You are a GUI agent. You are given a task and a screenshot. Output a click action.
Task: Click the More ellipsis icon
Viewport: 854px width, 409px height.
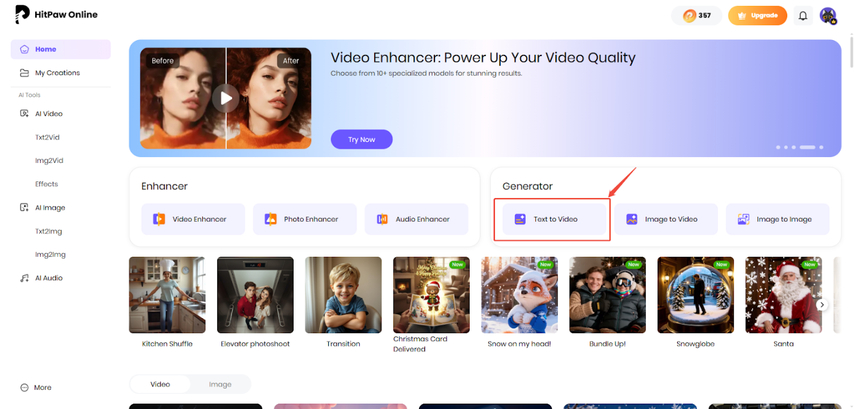click(24, 388)
